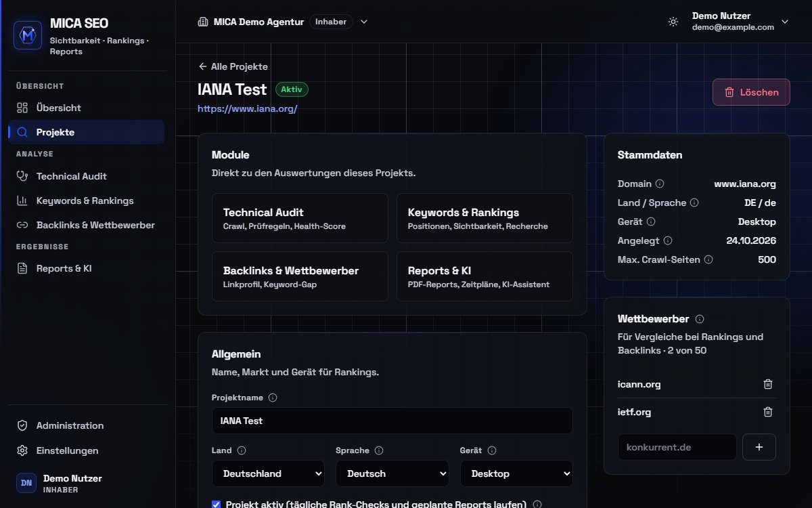
Task: Click the MICA SEO logo icon
Action: [28, 35]
